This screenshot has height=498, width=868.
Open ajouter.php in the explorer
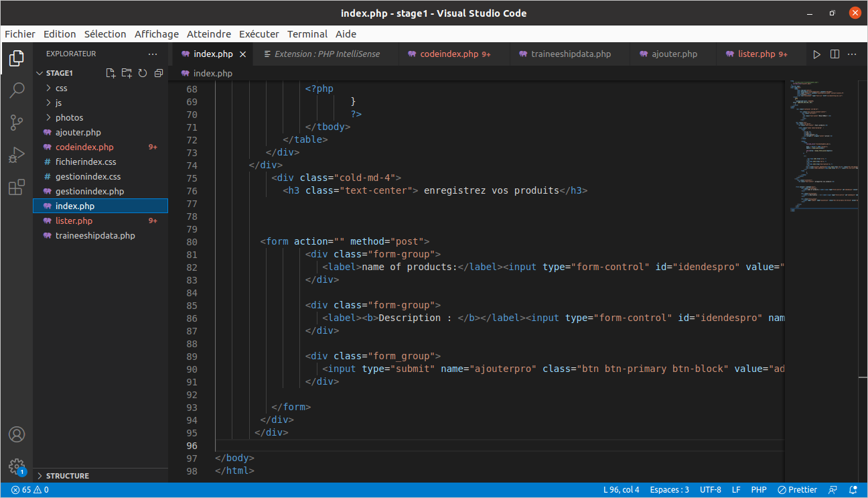[x=100, y=132]
